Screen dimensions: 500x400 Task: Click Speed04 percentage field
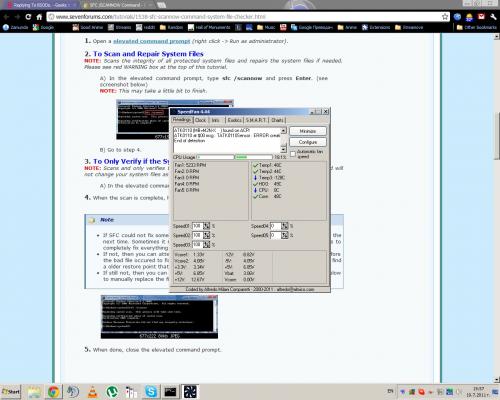coord(275,226)
